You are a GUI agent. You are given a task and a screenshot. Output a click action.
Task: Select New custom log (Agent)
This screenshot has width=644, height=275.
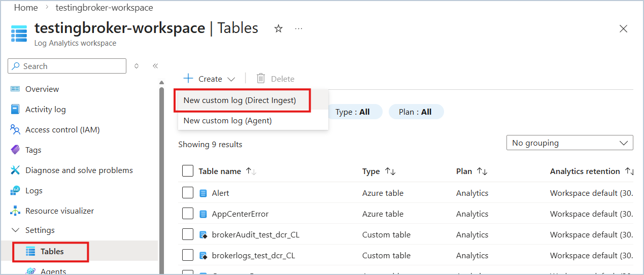click(x=253, y=121)
